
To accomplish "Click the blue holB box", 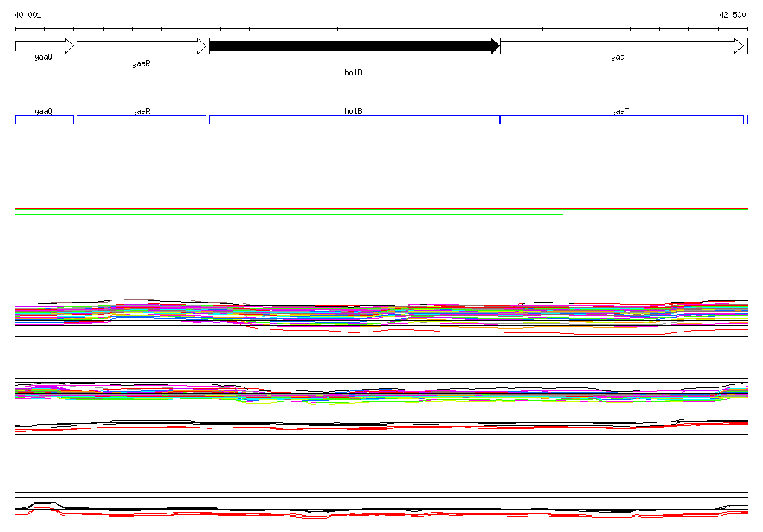I will (355, 120).
